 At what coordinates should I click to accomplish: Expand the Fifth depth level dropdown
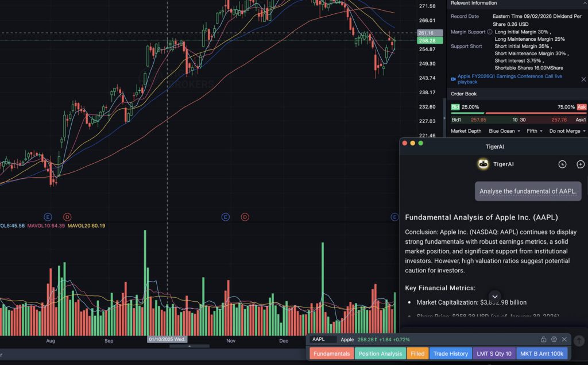(x=535, y=131)
